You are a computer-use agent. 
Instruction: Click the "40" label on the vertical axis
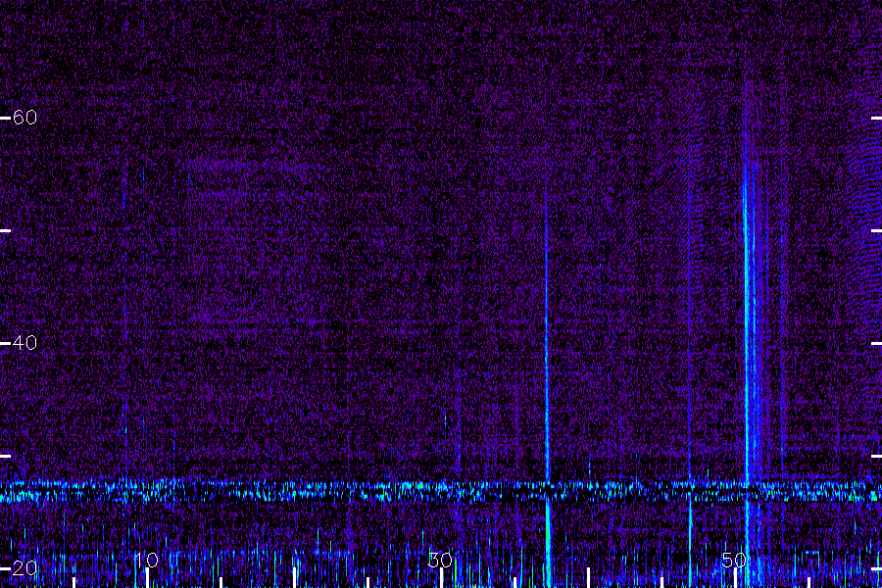pyautogui.click(x=24, y=342)
